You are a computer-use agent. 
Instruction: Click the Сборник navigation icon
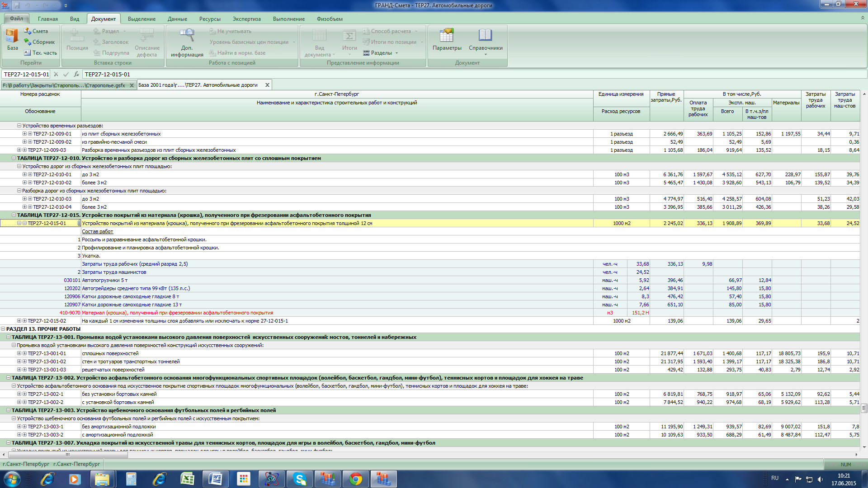coord(28,42)
